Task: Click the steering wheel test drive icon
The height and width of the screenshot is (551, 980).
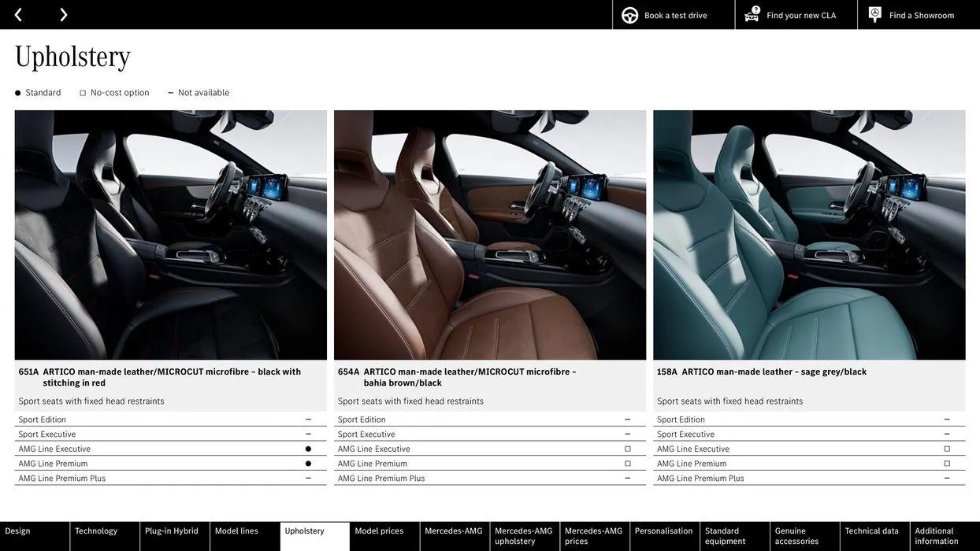Action: click(x=626, y=13)
